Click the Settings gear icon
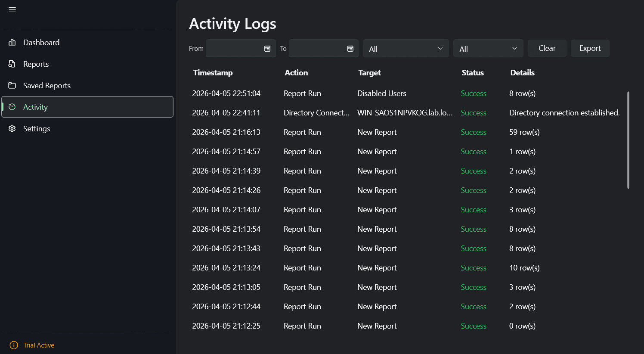The image size is (644, 354). click(12, 128)
